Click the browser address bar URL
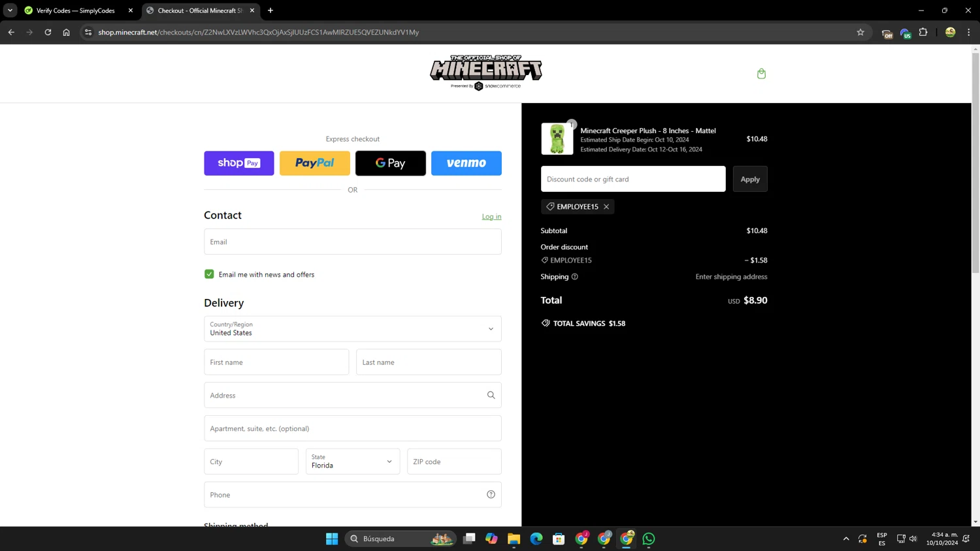The height and width of the screenshot is (551, 980). (259, 32)
